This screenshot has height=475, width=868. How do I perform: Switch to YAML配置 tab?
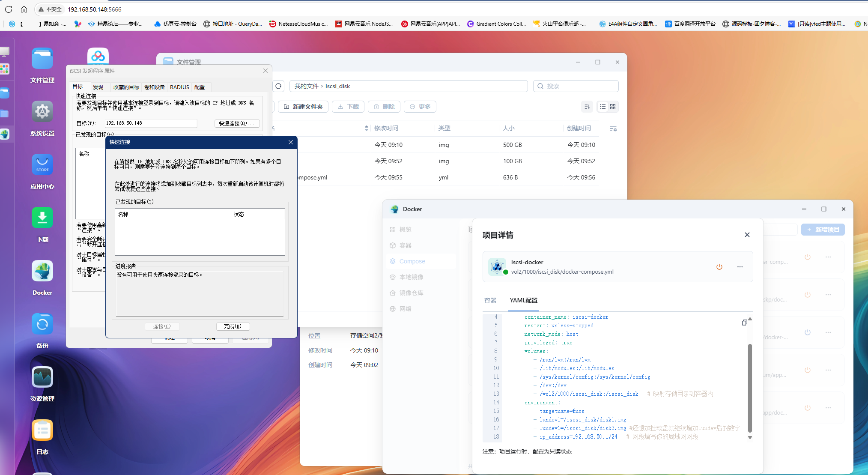pos(524,300)
